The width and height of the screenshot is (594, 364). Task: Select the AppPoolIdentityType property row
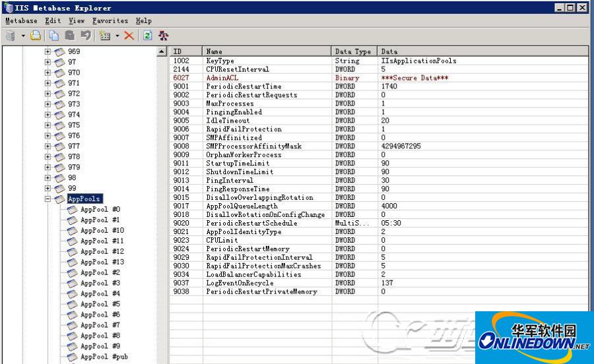[379, 232]
